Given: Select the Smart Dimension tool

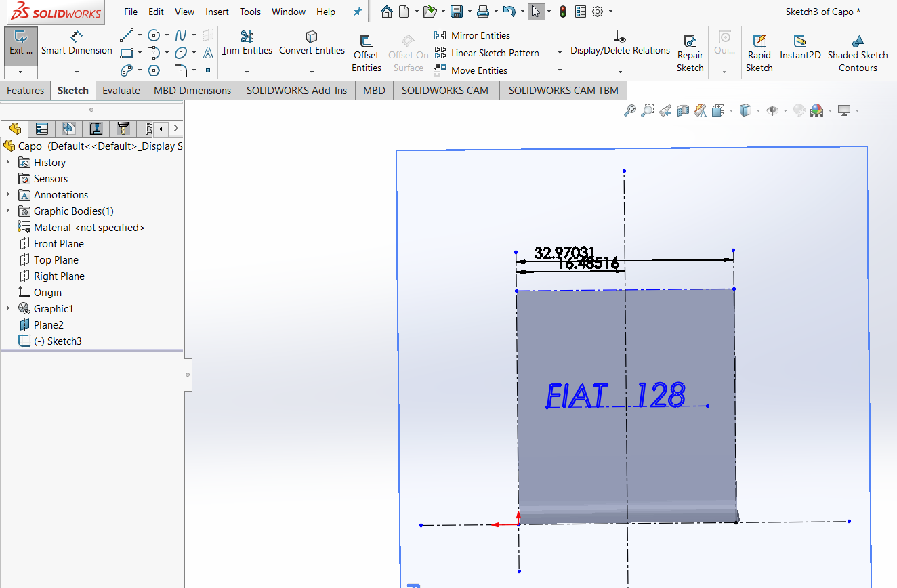Looking at the screenshot, I should pos(77,42).
